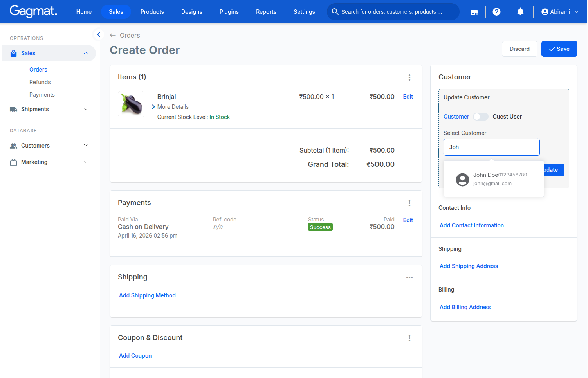Edit the Cash on Delivery payment

point(408,220)
